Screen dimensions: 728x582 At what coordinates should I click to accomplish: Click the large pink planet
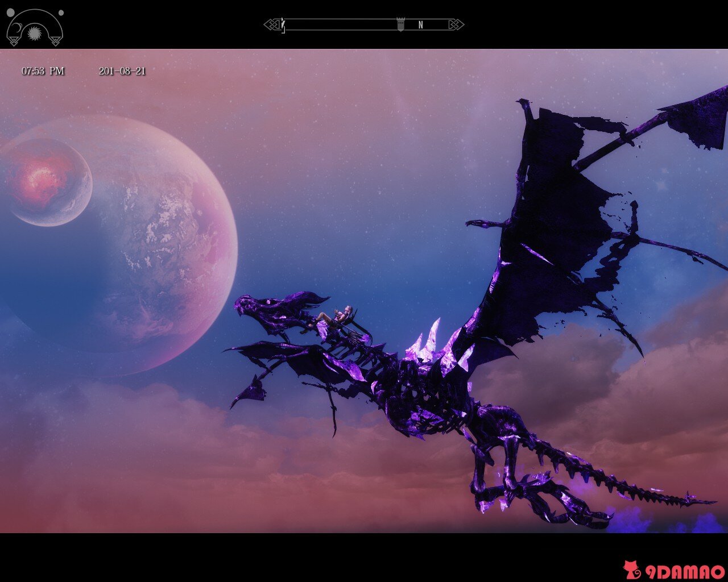click(122, 246)
